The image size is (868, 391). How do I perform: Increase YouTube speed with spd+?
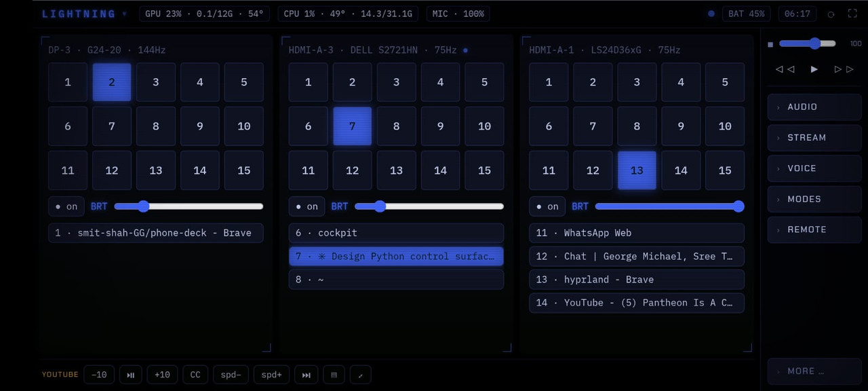271,375
